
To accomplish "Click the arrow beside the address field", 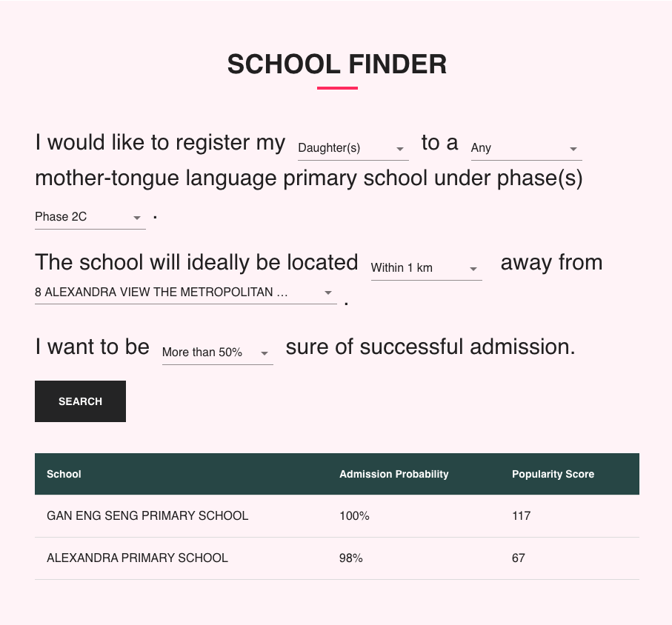I will (x=328, y=293).
